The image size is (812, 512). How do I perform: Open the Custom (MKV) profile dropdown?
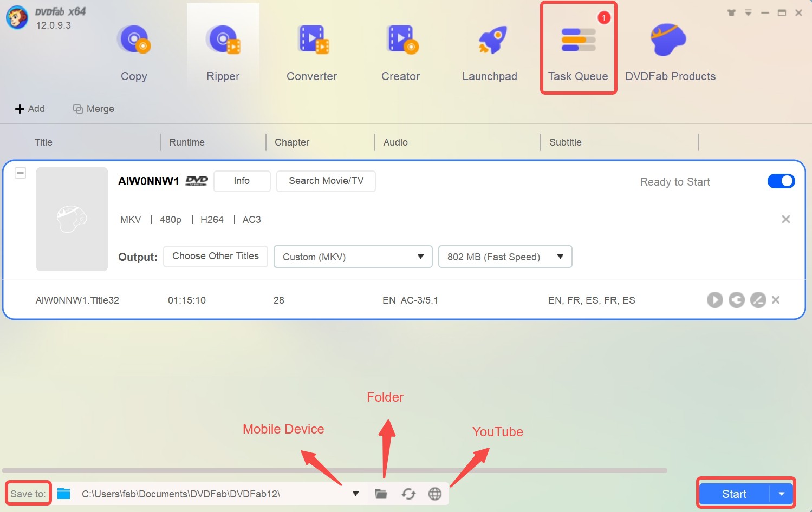[x=353, y=257]
